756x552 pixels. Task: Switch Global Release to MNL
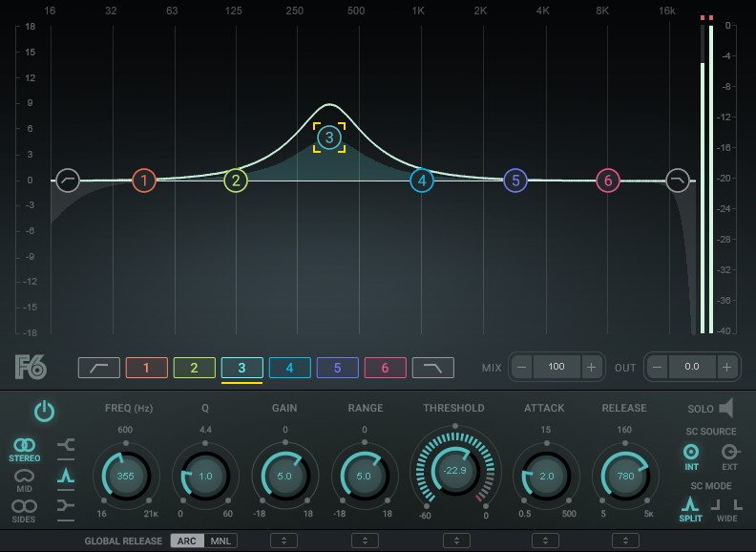click(221, 541)
